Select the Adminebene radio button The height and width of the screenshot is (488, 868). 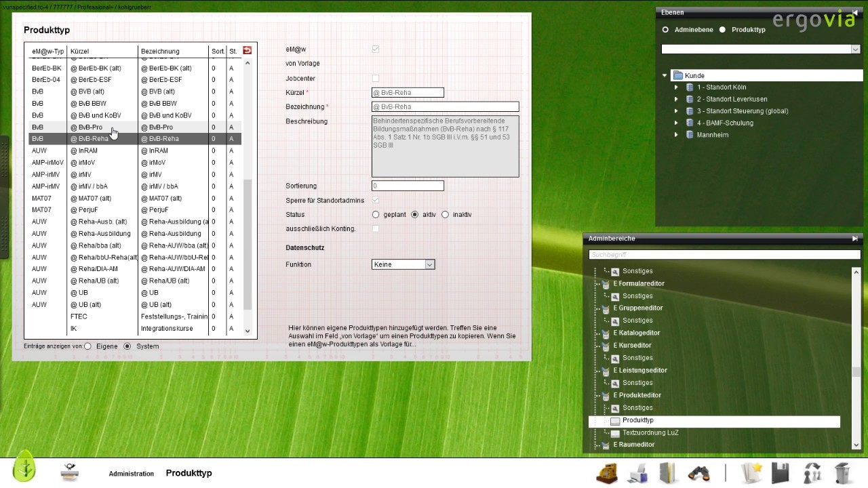pos(665,30)
